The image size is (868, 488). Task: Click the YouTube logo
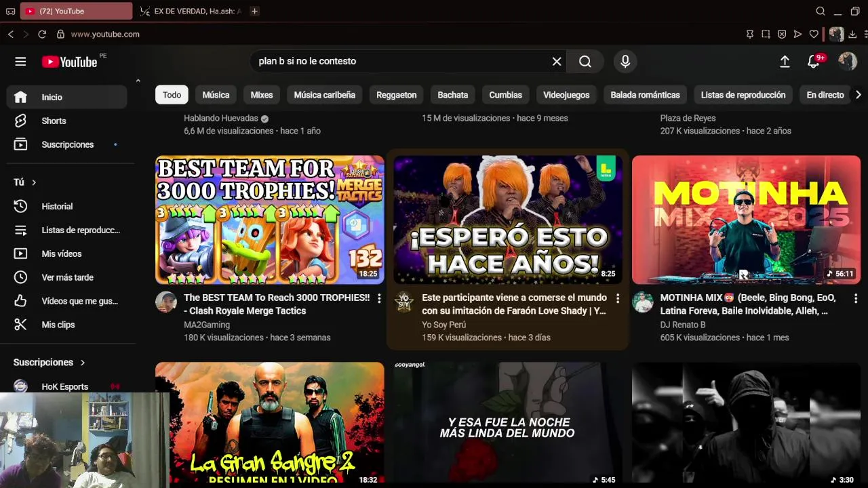70,62
